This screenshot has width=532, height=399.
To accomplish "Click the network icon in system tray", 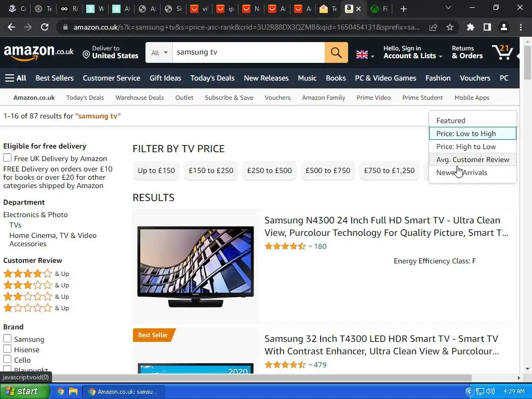I will [x=480, y=392].
